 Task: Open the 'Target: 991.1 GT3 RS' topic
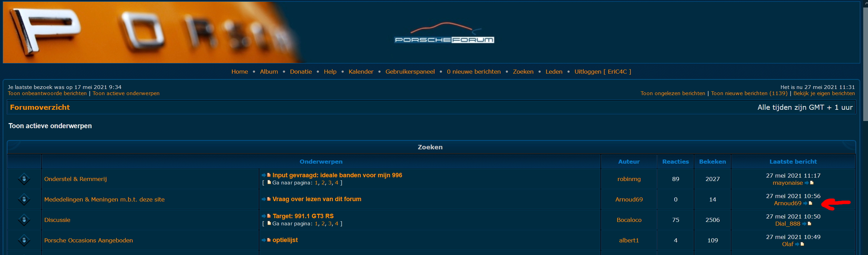coord(303,216)
